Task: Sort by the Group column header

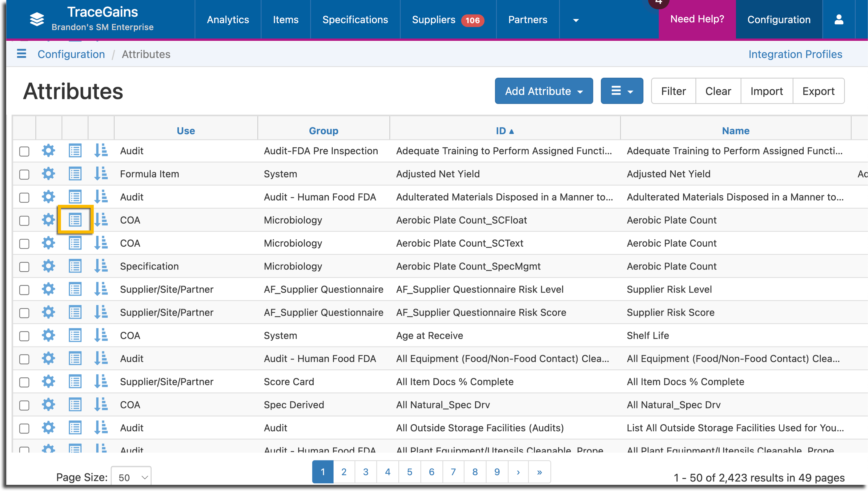Action: tap(323, 131)
